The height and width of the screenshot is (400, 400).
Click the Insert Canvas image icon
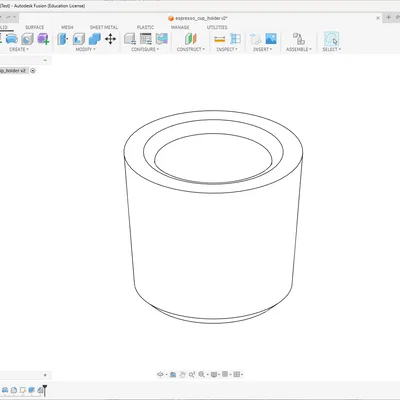[271, 39]
